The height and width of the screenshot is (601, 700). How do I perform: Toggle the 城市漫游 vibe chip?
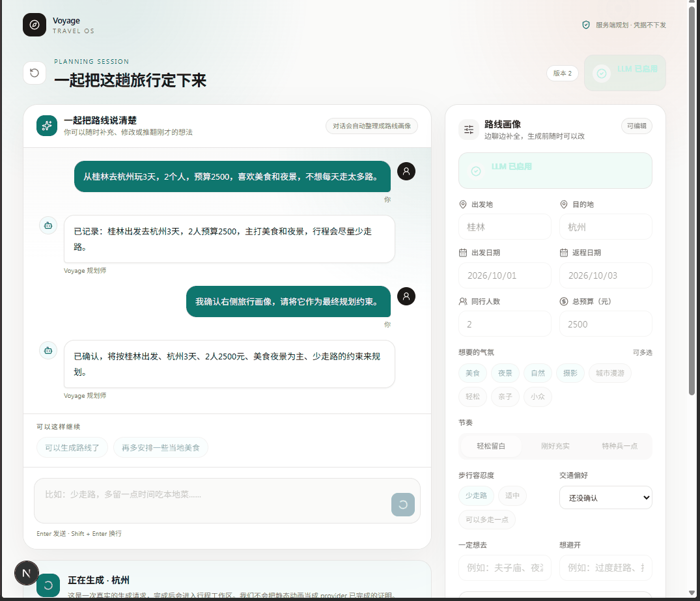click(x=610, y=373)
